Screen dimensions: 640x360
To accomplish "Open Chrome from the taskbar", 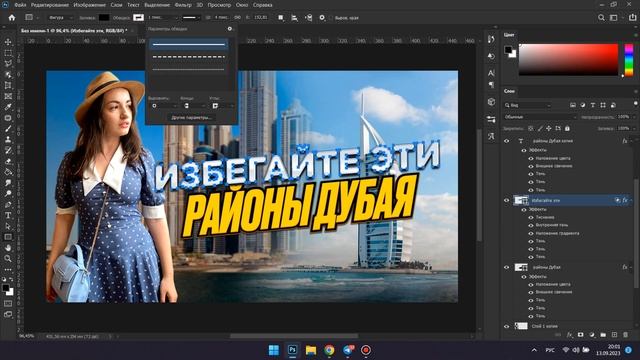I will tap(329, 350).
